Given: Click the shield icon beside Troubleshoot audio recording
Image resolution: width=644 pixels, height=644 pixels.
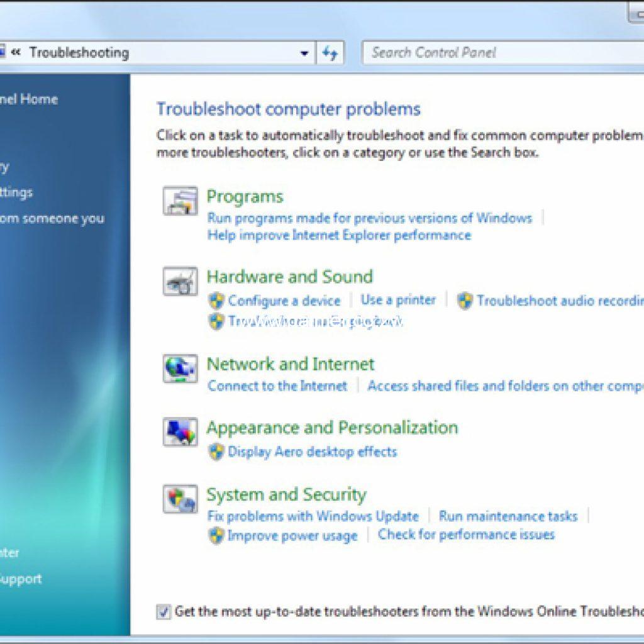Looking at the screenshot, I should point(465,301).
